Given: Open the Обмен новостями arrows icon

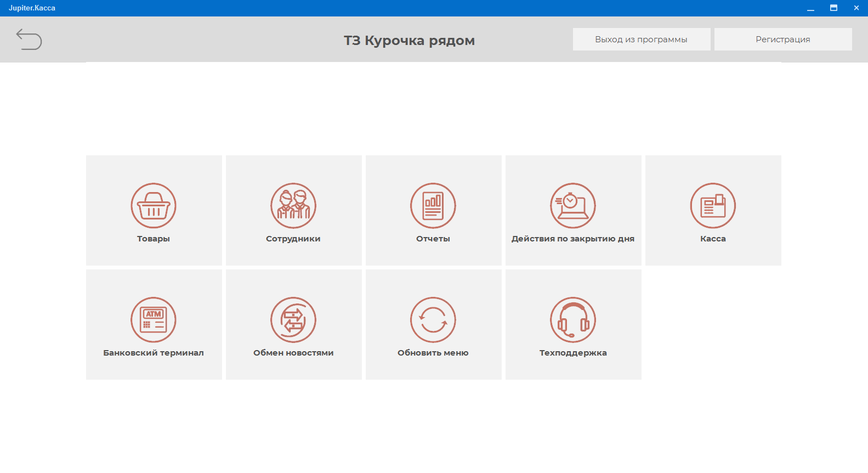Looking at the screenshot, I should coord(293,320).
